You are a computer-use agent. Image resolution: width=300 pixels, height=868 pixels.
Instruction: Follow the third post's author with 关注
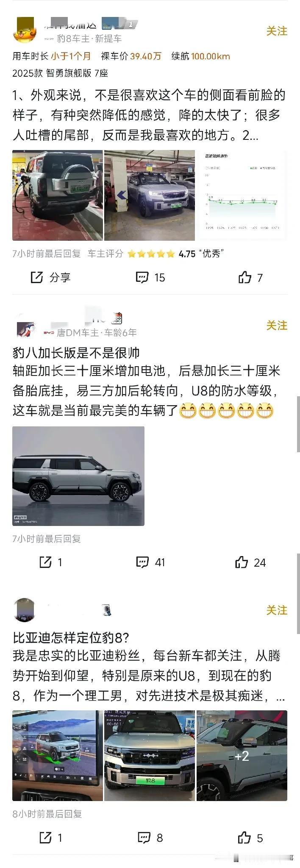[x=277, y=610]
